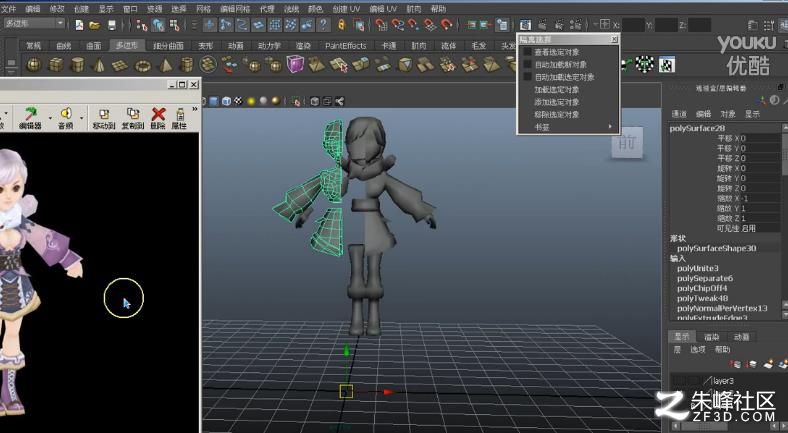Click the open scene folder icon
Viewport: 788px width, 433px height.
click(94, 25)
